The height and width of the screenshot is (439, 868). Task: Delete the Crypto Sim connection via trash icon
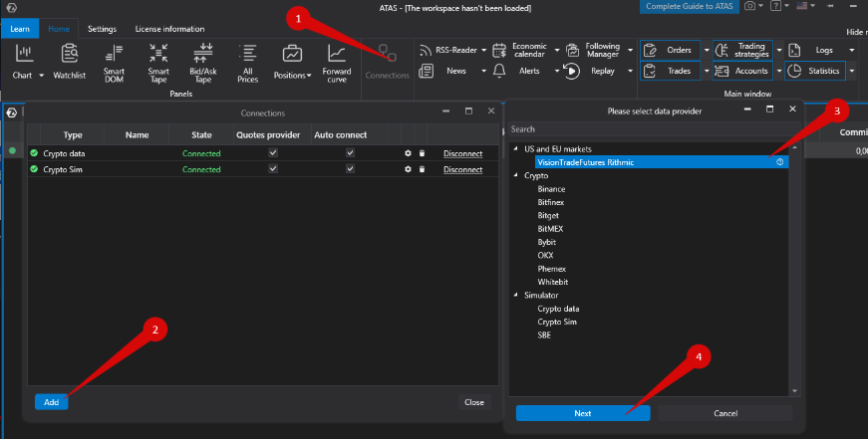422,169
